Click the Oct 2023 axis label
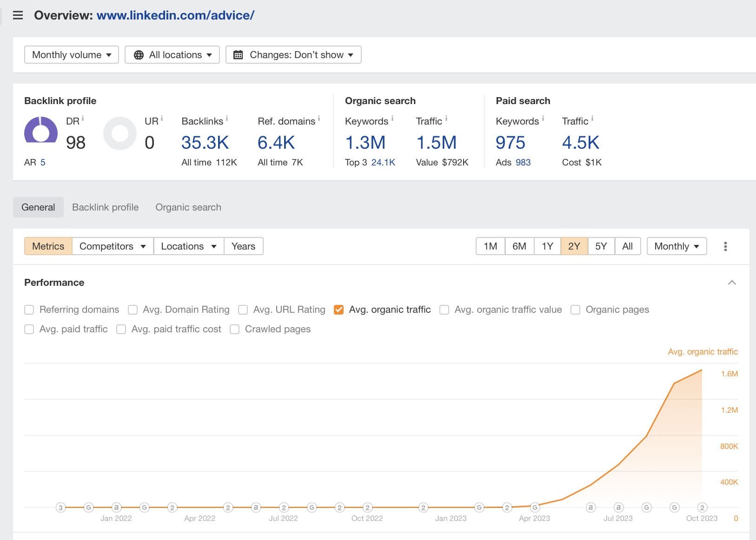The height and width of the screenshot is (540, 756). pos(702,518)
